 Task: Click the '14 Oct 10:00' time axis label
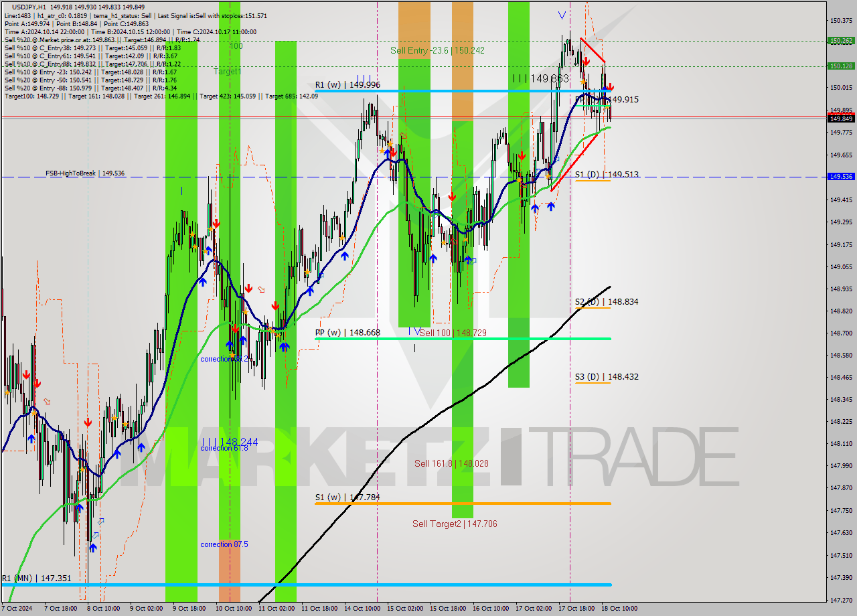[362, 608]
